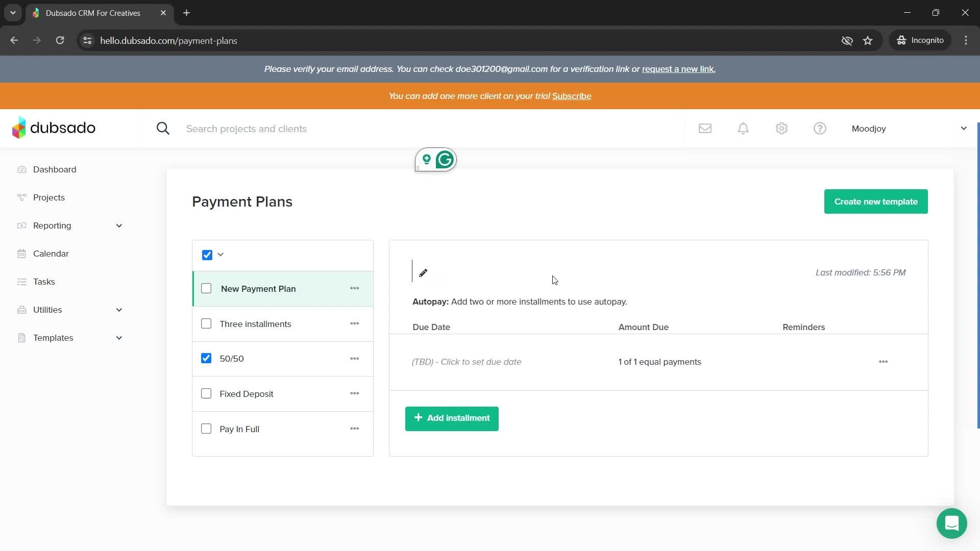Open a new browser tab
The height and width of the screenshot is (551, 980).
186,13
